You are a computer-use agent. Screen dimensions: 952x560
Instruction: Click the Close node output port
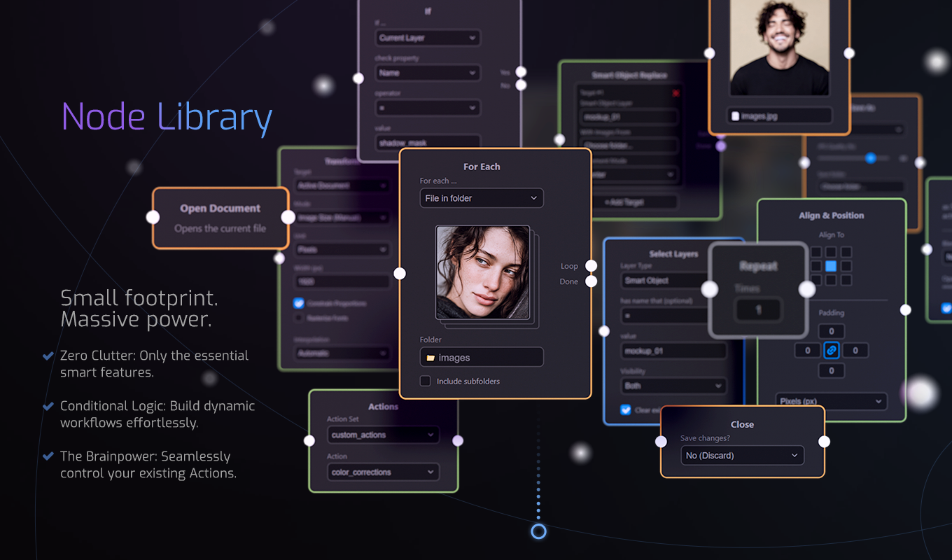(x=824, y=442)
